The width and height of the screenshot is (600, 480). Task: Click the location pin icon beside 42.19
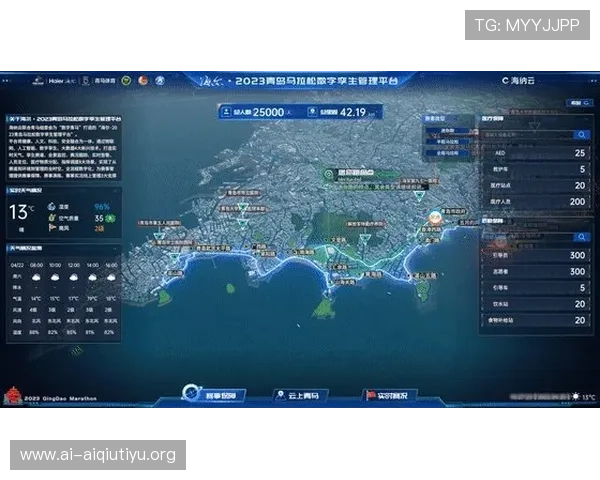tap(313, 112)
